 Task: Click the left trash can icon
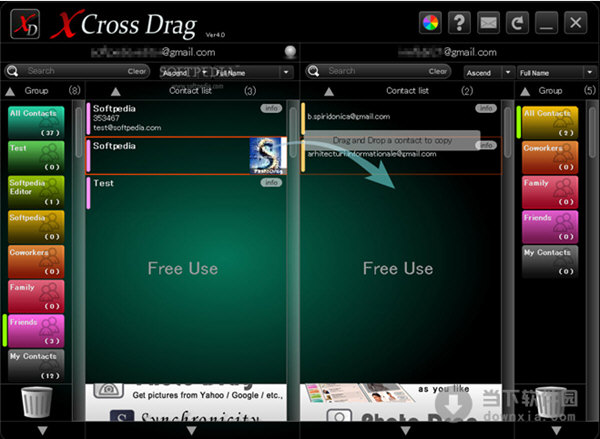[36, 402]
